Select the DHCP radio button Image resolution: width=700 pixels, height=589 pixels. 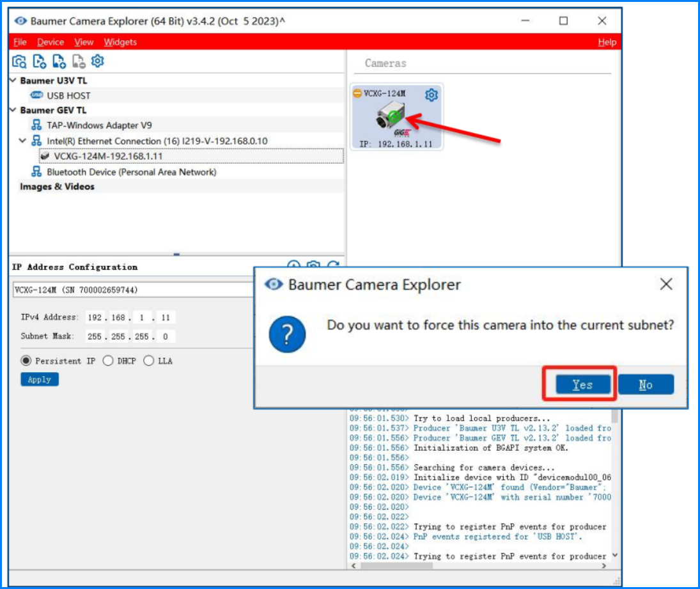coord(107,360)
